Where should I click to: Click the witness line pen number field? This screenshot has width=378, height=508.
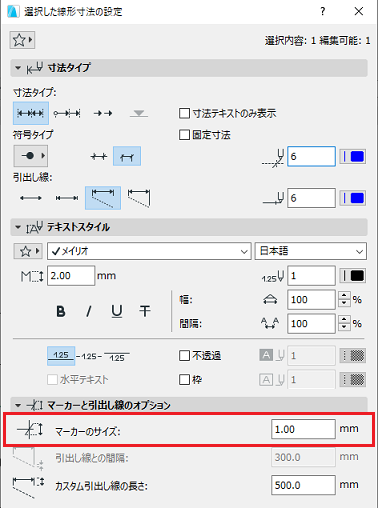coord(311,198)
